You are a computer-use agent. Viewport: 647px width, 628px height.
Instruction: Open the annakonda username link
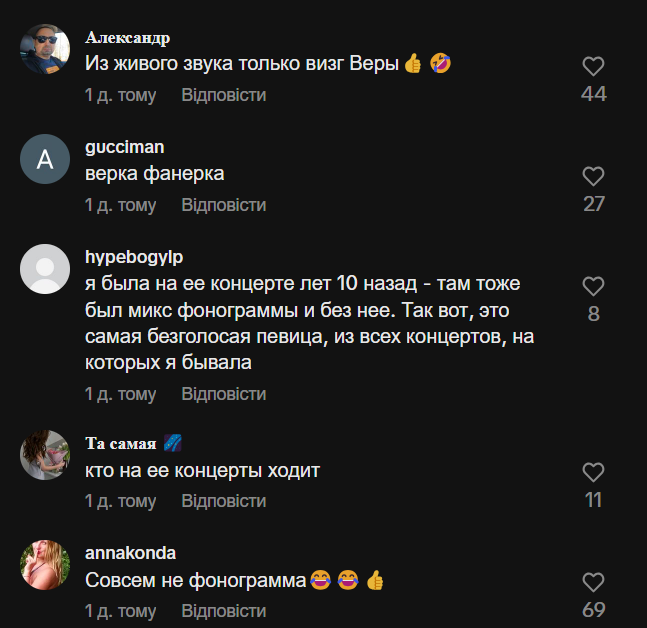point(130,553)
